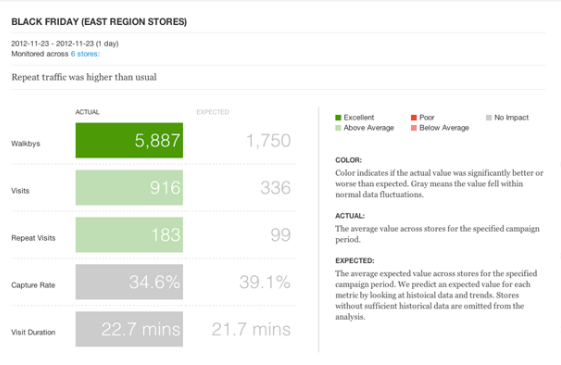Image resolution: width=561 pixels, height=365 pixels.
Task: Click the Poor red legend swatch
Action: tap(414, 118)
